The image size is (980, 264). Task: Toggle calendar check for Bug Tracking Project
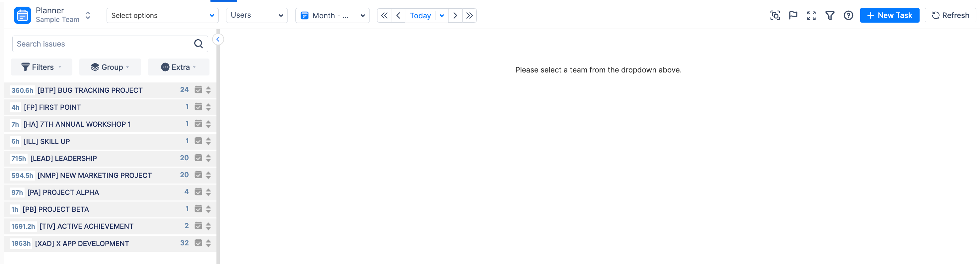pyautogui.click(x=198, y=90)
